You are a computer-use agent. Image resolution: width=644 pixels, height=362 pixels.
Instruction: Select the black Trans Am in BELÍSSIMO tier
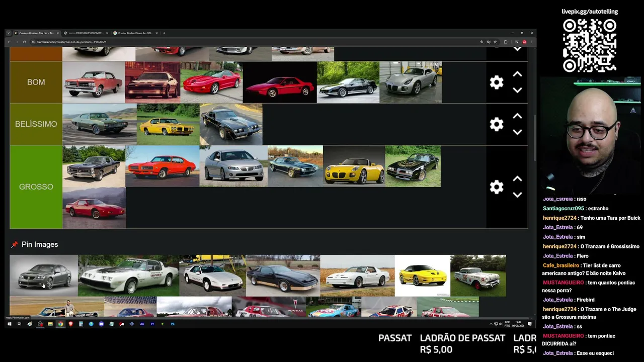(231, 124)
